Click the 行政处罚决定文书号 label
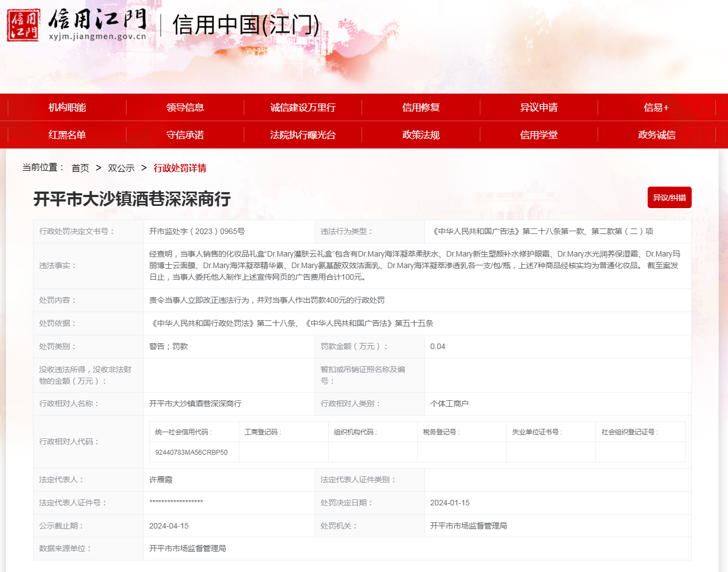Screen dimensions: 728x572 [77, 231]
